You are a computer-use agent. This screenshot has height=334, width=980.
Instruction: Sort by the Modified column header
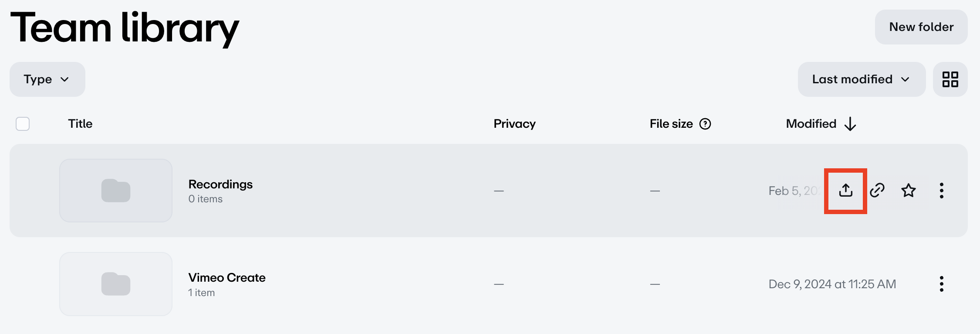(x=811, y=124)
